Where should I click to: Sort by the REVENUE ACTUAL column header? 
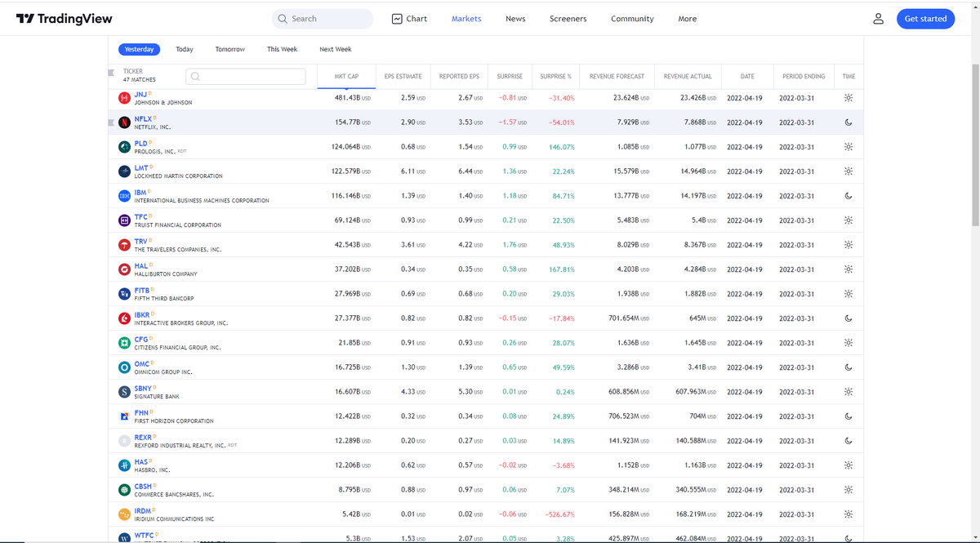[x=688, y=77]
